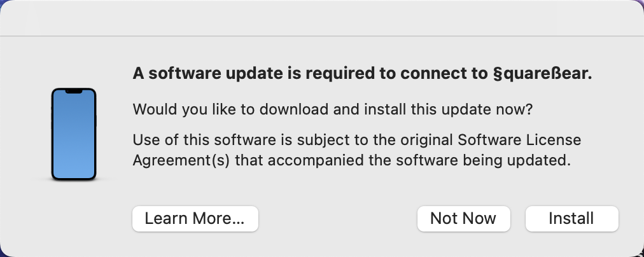Viewport: 644px width, 257px height.
Task: Click the blank space between Learn More and Not Now
Action: (337, 218)
